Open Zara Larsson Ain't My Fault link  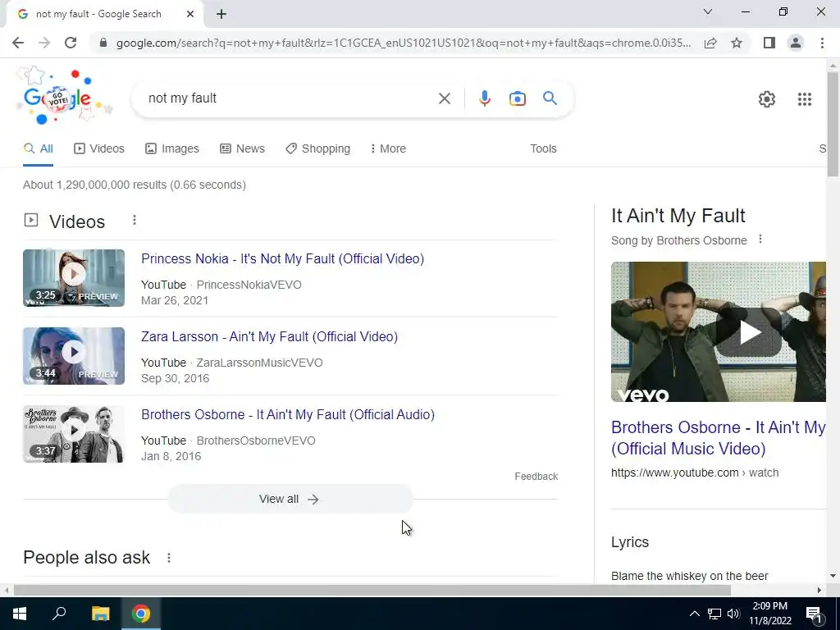pos(269,337)
